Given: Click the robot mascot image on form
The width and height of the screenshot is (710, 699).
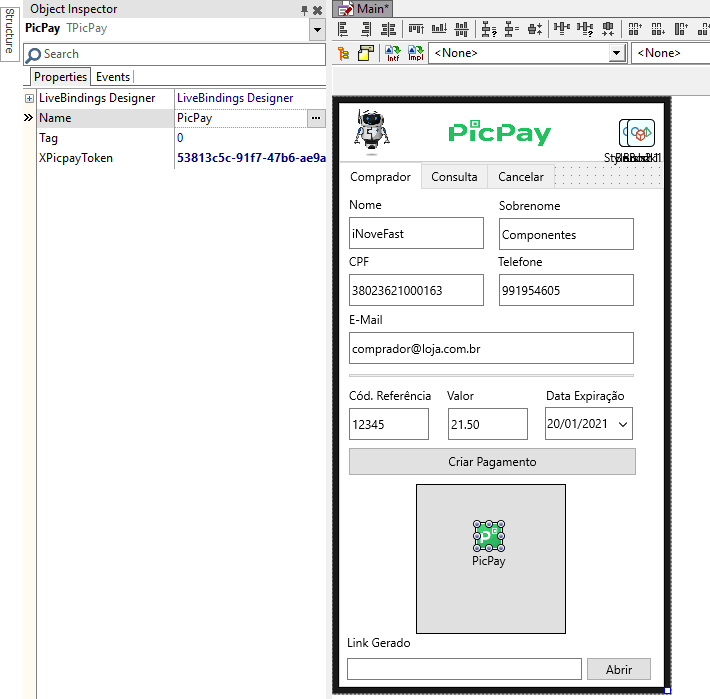Looking at the screenshot, I should point(372,132).
